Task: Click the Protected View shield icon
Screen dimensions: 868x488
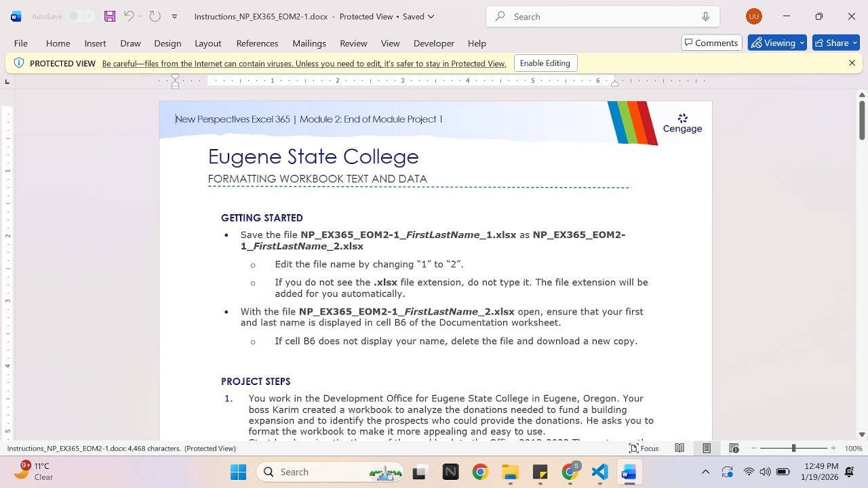Action: coord(19,63)
